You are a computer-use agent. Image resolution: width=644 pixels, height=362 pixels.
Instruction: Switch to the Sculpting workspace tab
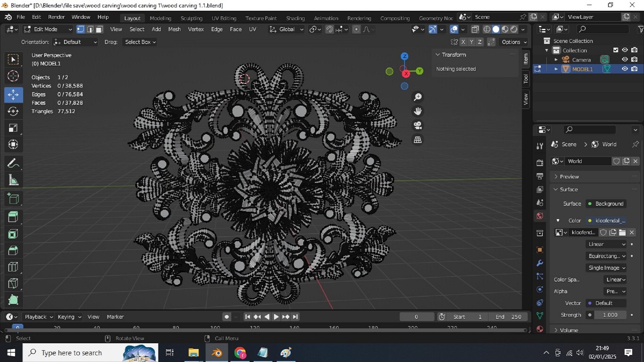click(x=192, y=18)
